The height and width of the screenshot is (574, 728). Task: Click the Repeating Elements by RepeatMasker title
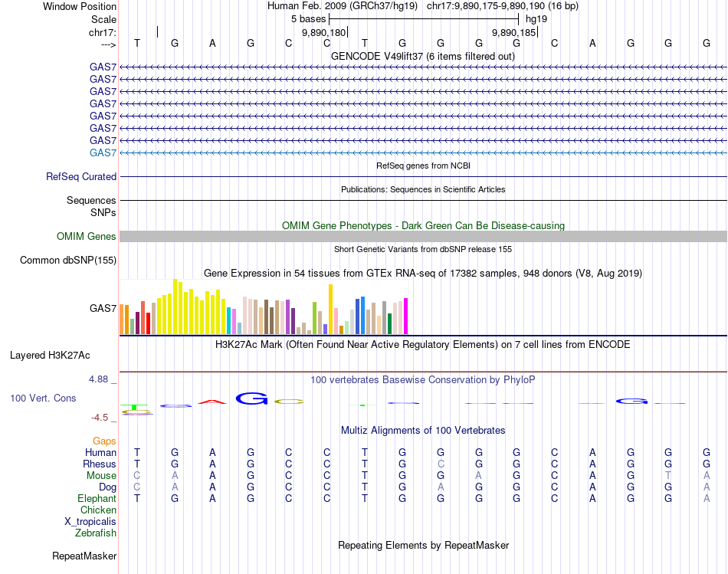[x=423, y=545]
